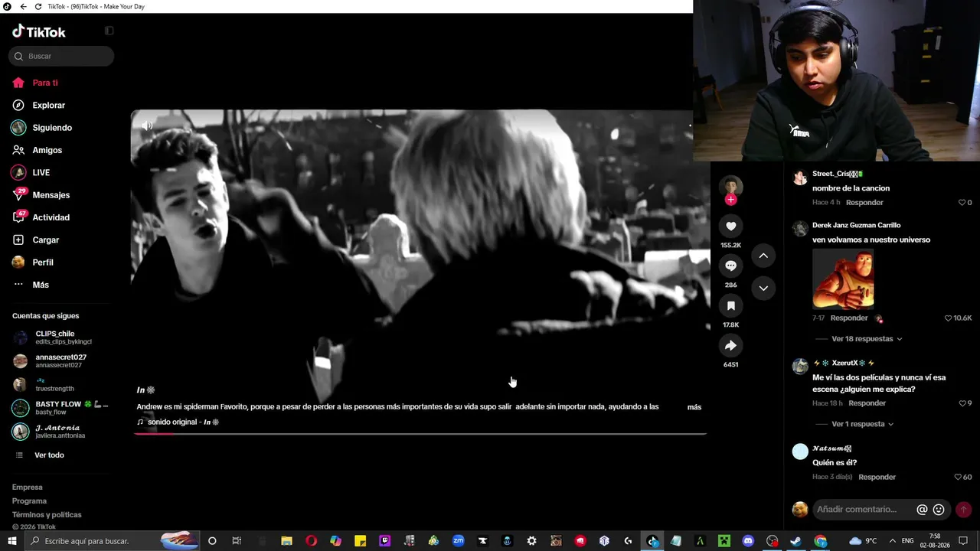Reply to Derek Janz Guzman Carrillo's comment
The width and height of the screenshot is (980, 551).
[x=849, y=318]
